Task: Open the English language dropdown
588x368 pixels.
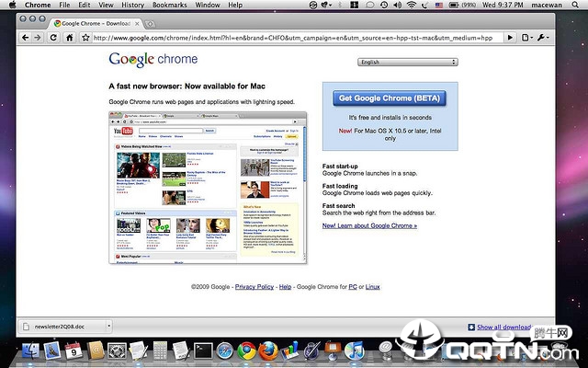Action: pyautogui.click(x=408, y=62)
